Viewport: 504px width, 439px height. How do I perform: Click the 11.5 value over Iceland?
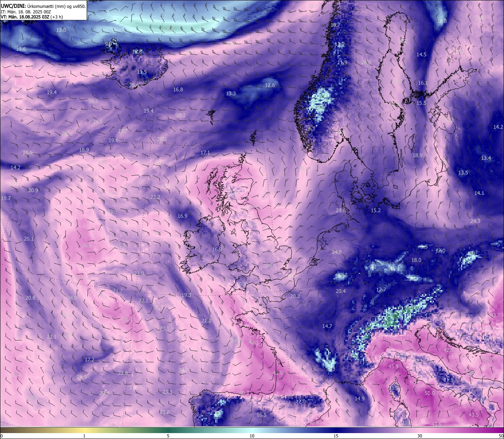pos(142,72)
